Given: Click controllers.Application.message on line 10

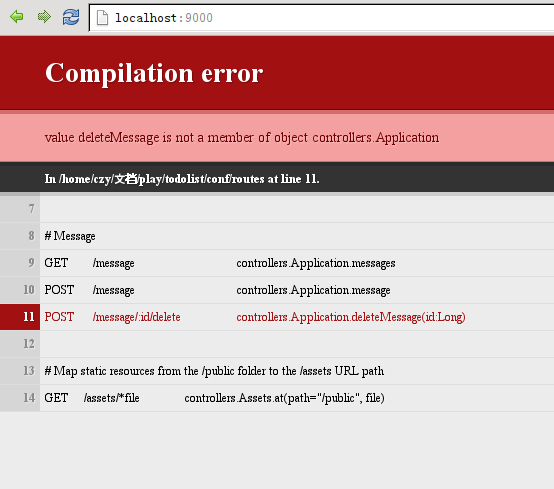Looking at the screenshot, I should coord(313,290).
